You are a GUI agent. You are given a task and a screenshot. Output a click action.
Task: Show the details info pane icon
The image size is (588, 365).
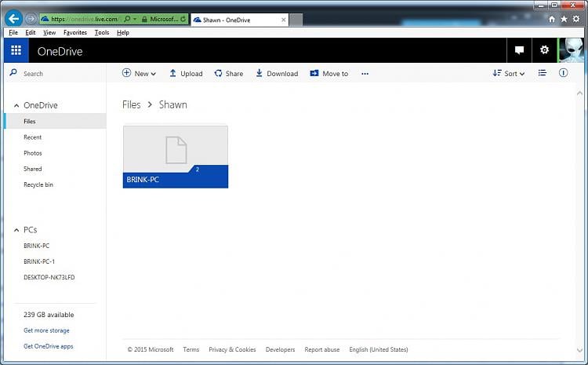click(563, 73)
